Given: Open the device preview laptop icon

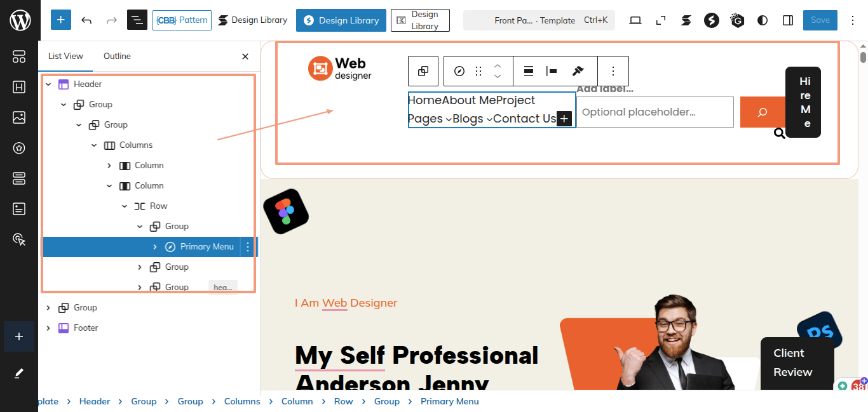Looking at the screenshot, I should pyautogui.click(x=635, y=20).
